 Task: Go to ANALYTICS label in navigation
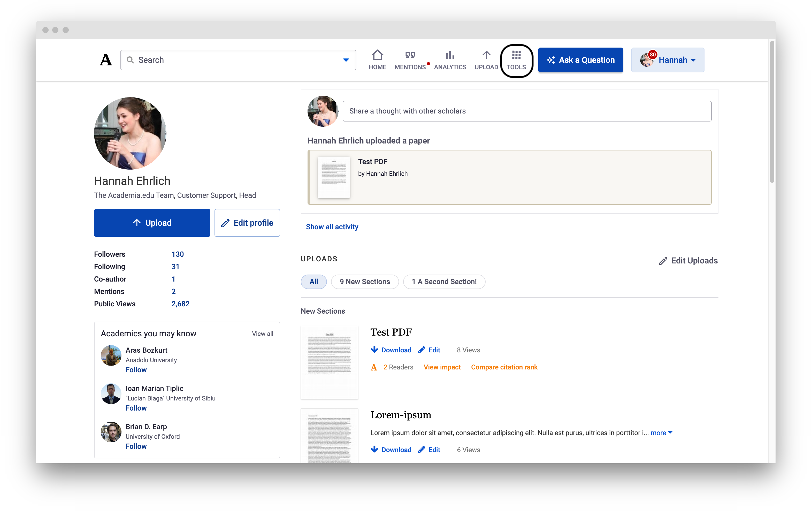click(450, 67)
